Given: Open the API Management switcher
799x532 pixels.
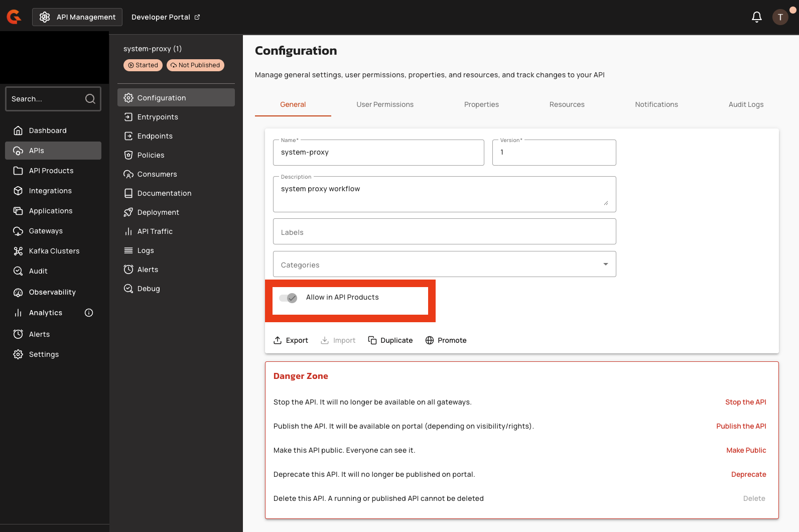Looking at the screenshot, I should [77, 17].
